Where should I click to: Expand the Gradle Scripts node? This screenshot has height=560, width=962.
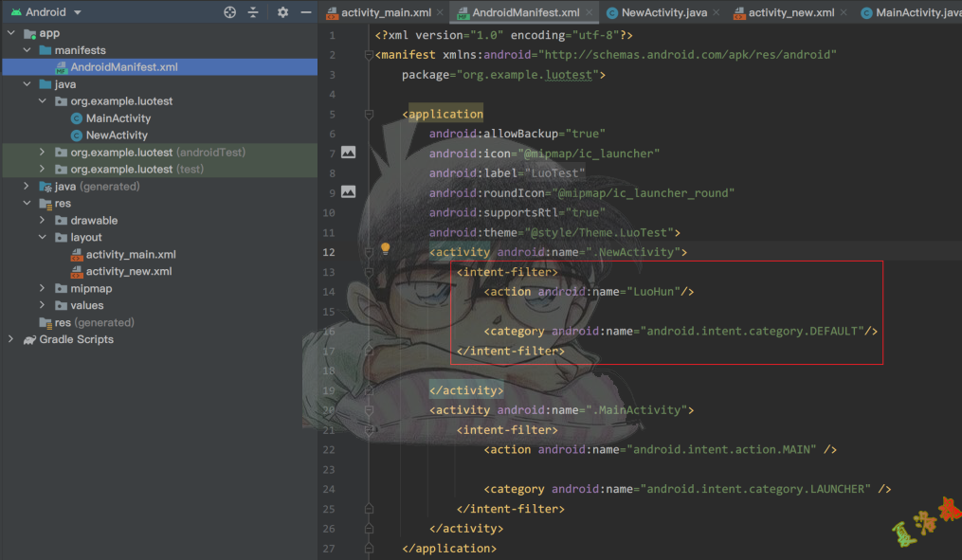point(11,339)
